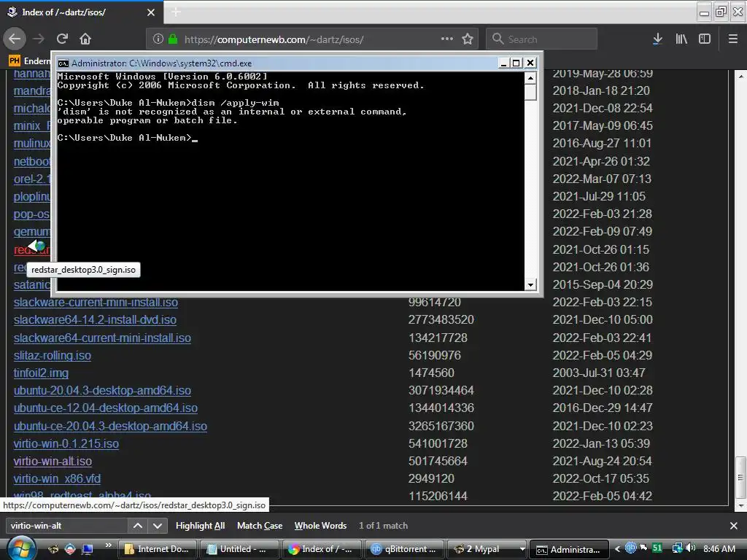
Task: Download slackware64-14.2-install-dvd.iso
Action: click(x=95, y=320)
